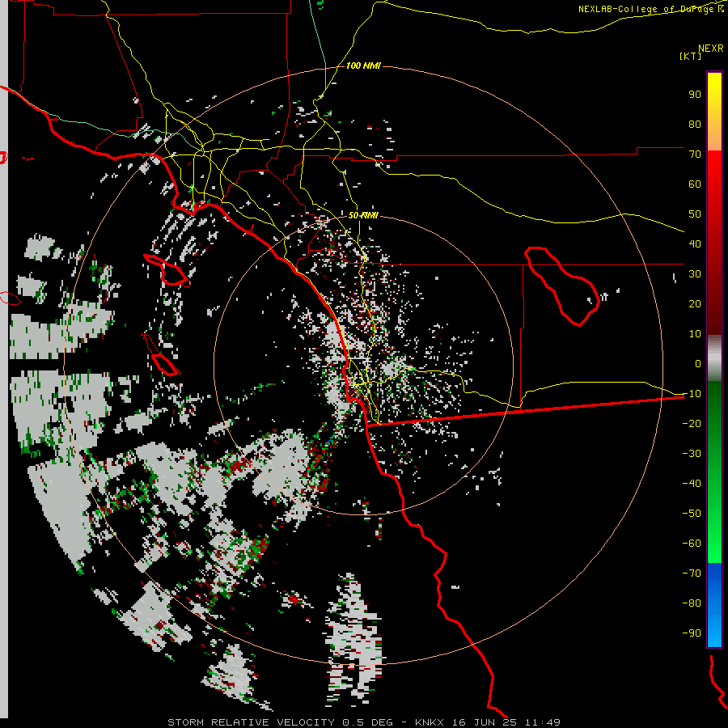Click the positive 70 scale value
This screenshot has height=728, width=728.
[695, 154]
